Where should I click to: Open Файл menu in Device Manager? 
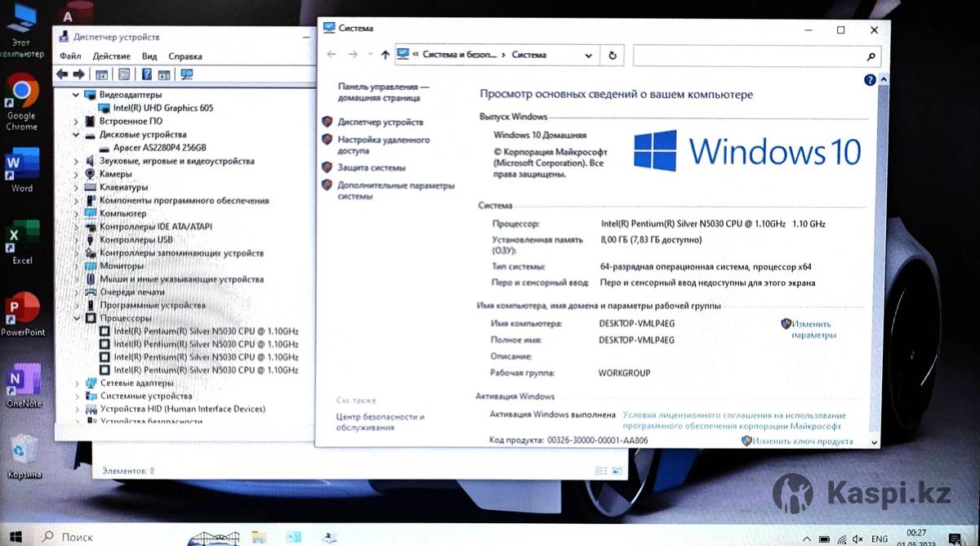click(x=70, y=56)
